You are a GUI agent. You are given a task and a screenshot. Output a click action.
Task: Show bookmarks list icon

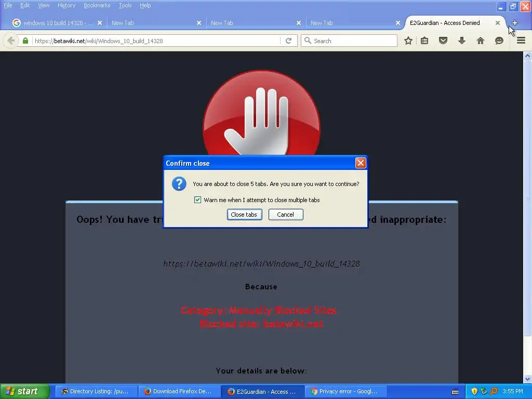424,41
